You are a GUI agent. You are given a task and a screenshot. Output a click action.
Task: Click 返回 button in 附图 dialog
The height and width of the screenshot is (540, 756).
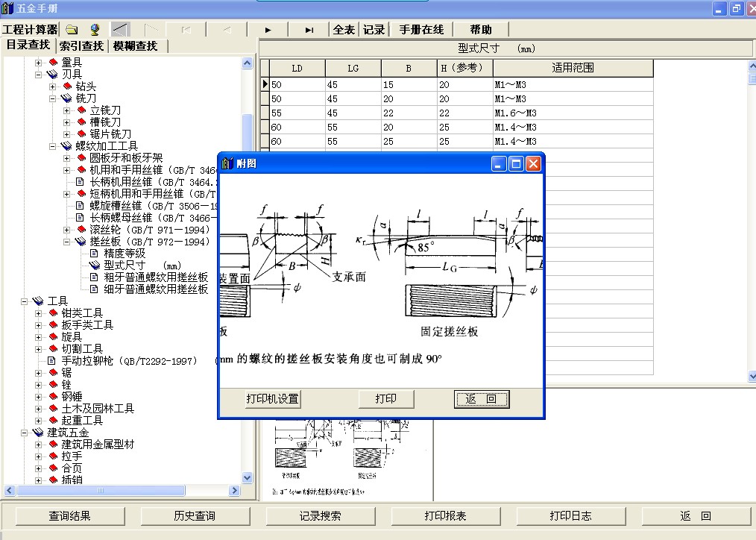(481, 399)
